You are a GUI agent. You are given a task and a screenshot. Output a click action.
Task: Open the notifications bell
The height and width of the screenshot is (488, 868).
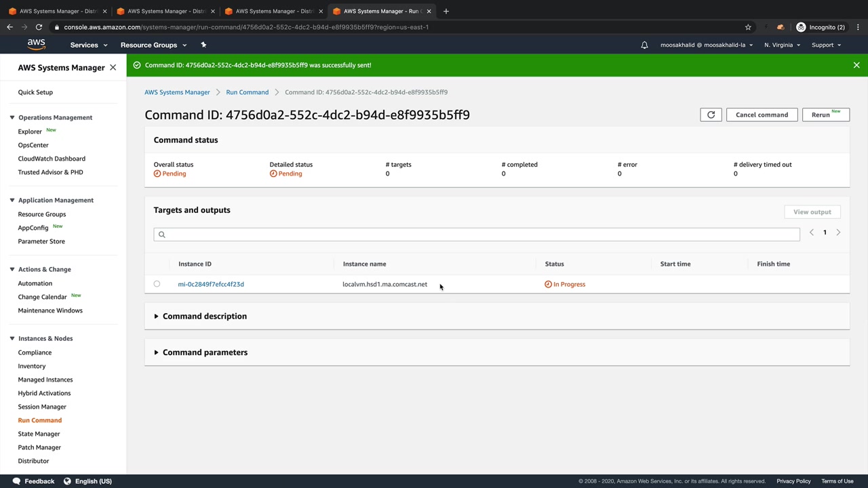[644, 45]
